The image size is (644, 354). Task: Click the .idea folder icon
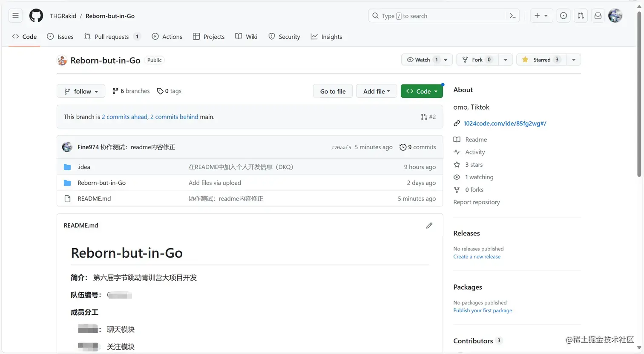[67, 167]
